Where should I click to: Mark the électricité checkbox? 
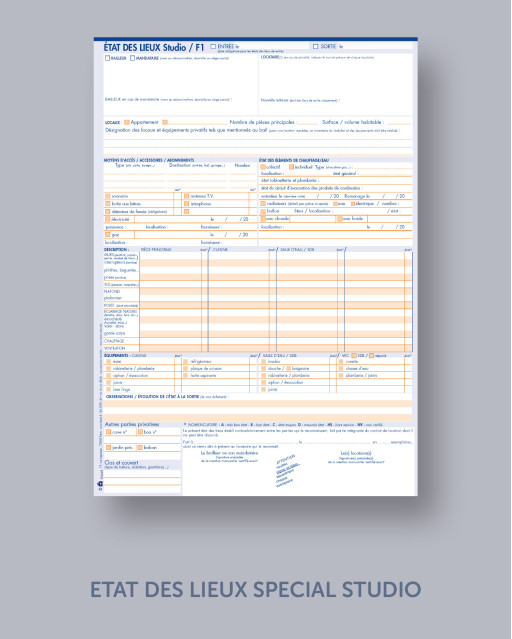[108, 219]
